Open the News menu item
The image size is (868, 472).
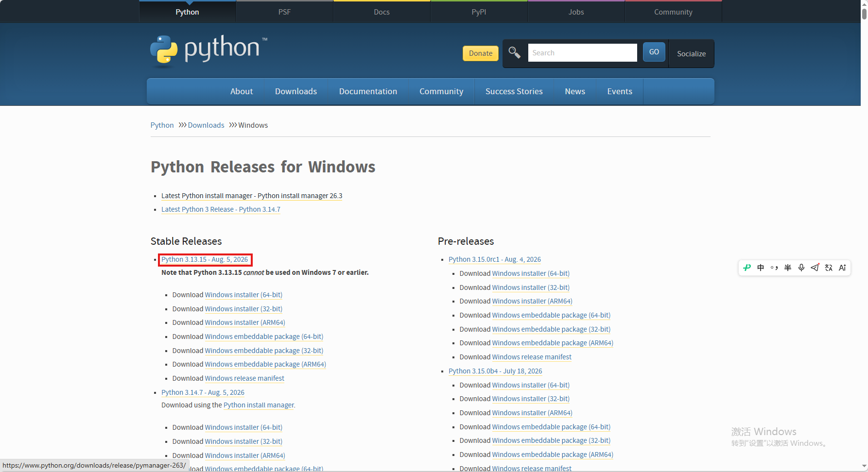click(575, 91)
